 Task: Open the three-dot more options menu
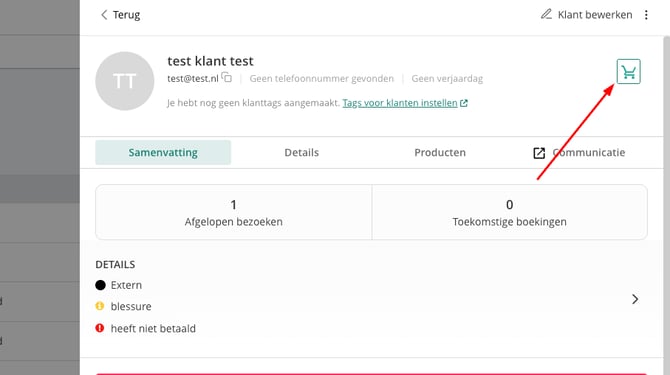tap(646, 15)
